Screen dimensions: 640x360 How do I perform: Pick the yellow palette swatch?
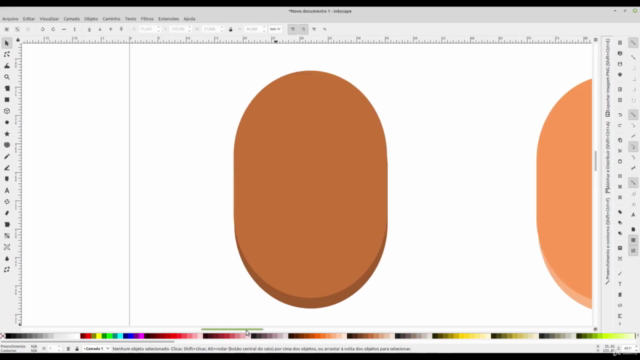(x=99, y=336)
